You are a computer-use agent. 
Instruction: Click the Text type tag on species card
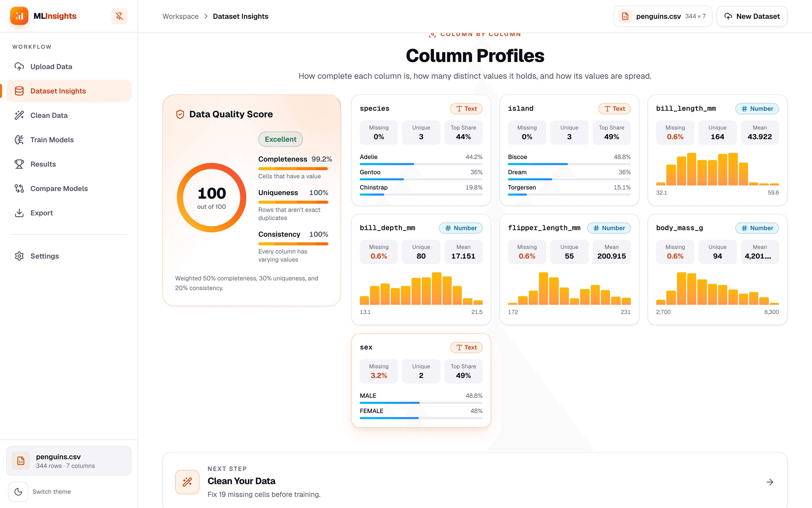466,108
